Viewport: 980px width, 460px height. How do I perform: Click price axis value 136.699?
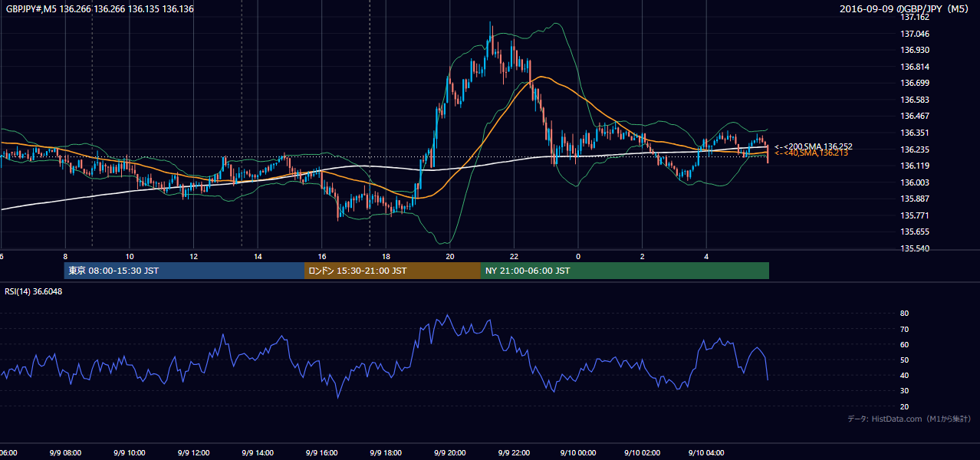coord(914,83)
